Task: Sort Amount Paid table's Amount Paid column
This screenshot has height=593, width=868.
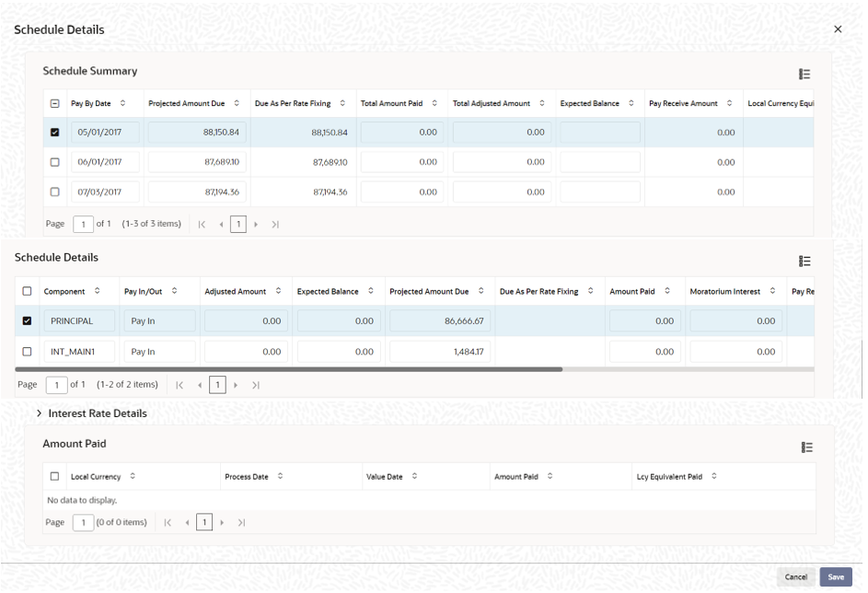Action: coord(550,476)
